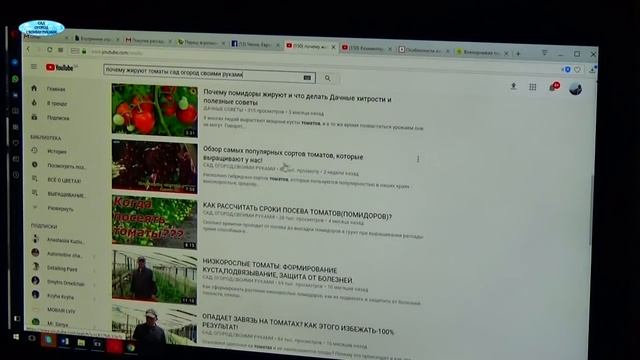Open browser speed dial grid icon
The width and height of the screenshot is (640, 360).
point(60,50)
